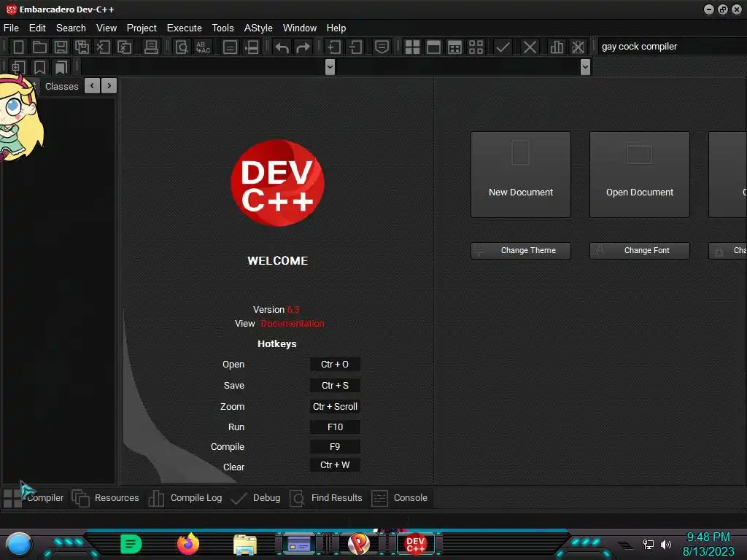Click the Compile four-squares icon
Image resolution: width=747 pixels, height=560 pixels.
(x=412, y=47)
